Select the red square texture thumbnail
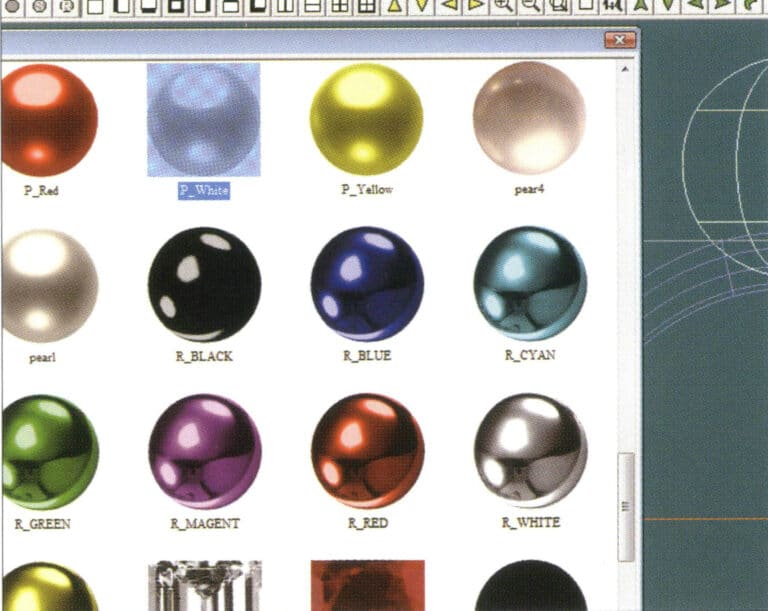 pos(368,586)
